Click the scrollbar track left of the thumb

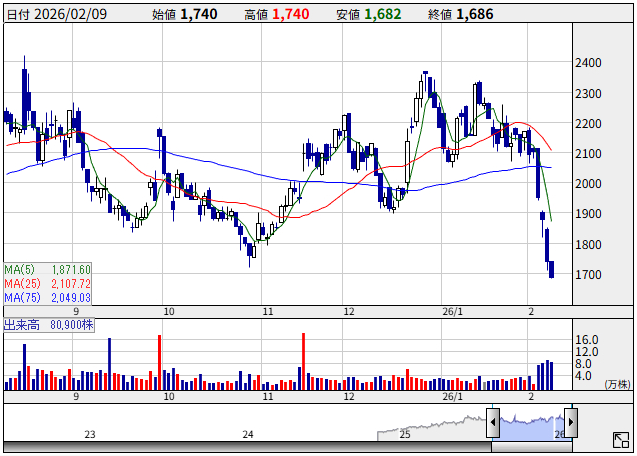(x=248, y=447)
